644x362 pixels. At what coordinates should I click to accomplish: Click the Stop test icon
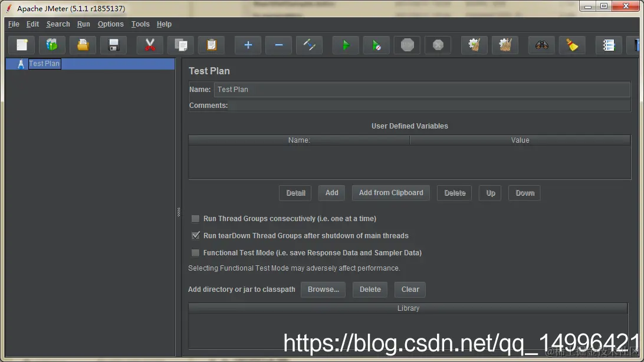[407, 45]
